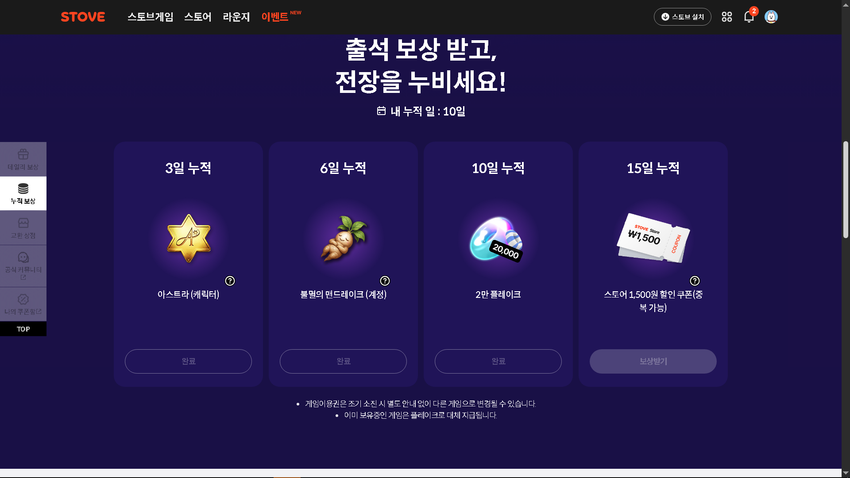The image size is (850, 478).
Task: Open the 라운지 menu item
Action: tap(236, 17)
